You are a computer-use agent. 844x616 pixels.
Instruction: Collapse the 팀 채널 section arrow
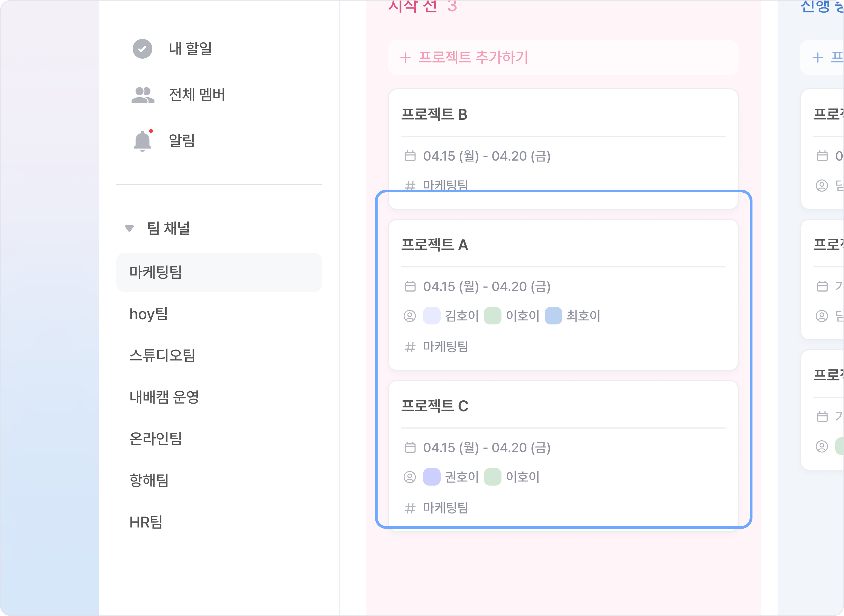(129, 228)
